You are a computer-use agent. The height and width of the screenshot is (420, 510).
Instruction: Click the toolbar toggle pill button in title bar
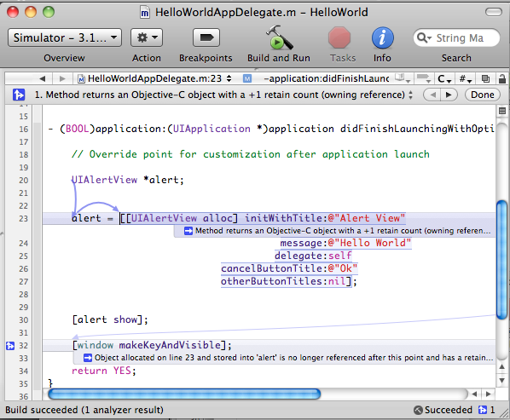[494, 12]
